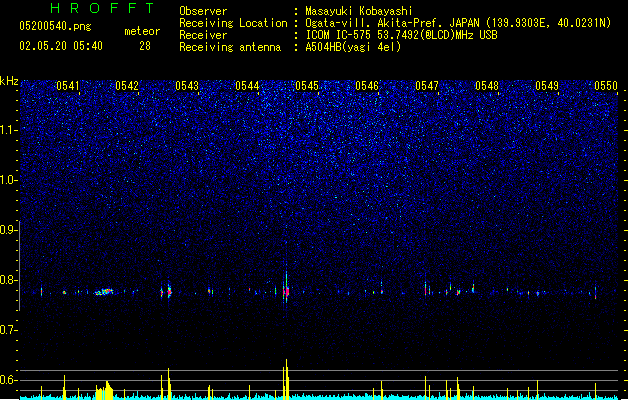Click the strong meteor echo just before 0545

tap(286, 290)
